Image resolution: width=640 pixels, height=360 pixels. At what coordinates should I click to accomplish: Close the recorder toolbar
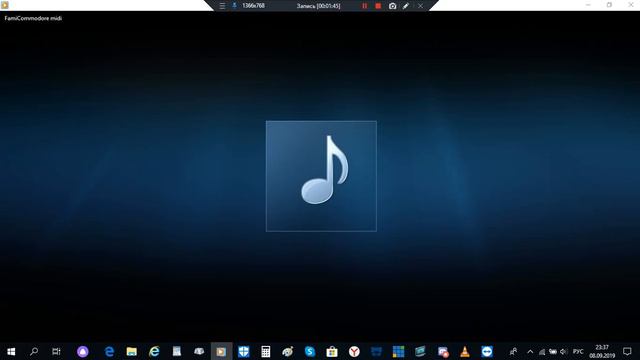(420, 6)
